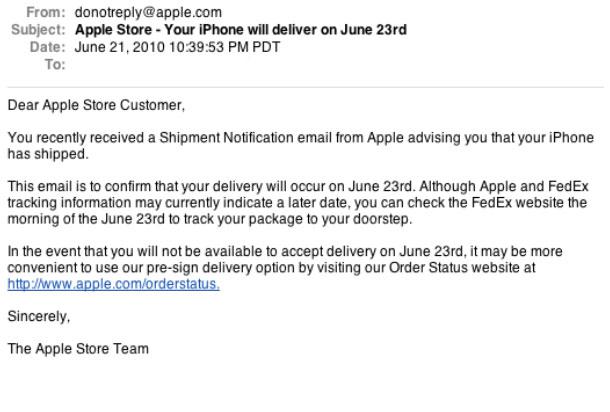Click the "To:" header label
The height and width of the screenshot is (412, 610).
click(x=55, y=63)
